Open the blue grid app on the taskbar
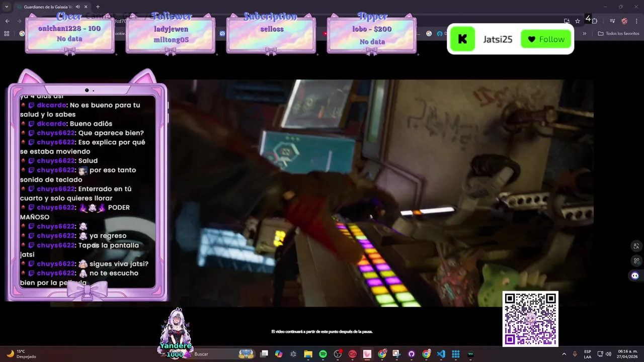Image resolution: width=644 pixels, height=362 pixels. pyautogui.click(x=456, y=354)
